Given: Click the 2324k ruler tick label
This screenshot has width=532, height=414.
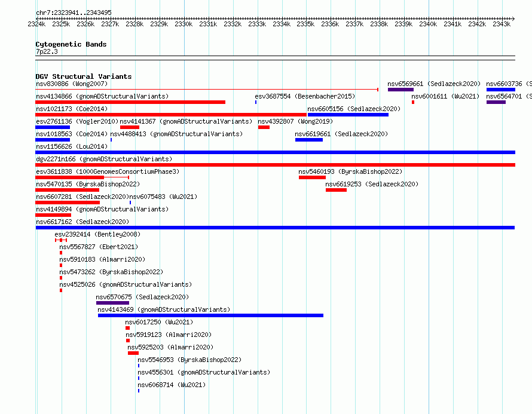Looking at the screenshot, I should [x=36, y=24].
